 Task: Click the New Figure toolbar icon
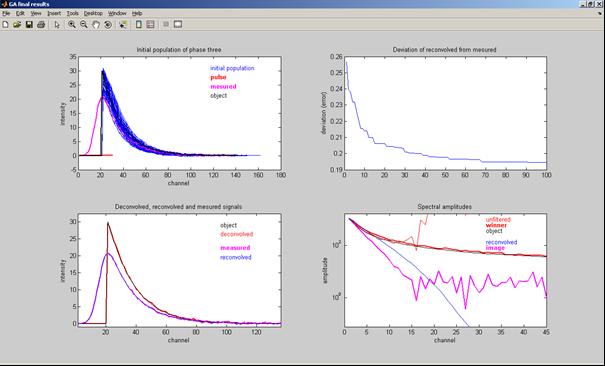click(x=5, y=25)
